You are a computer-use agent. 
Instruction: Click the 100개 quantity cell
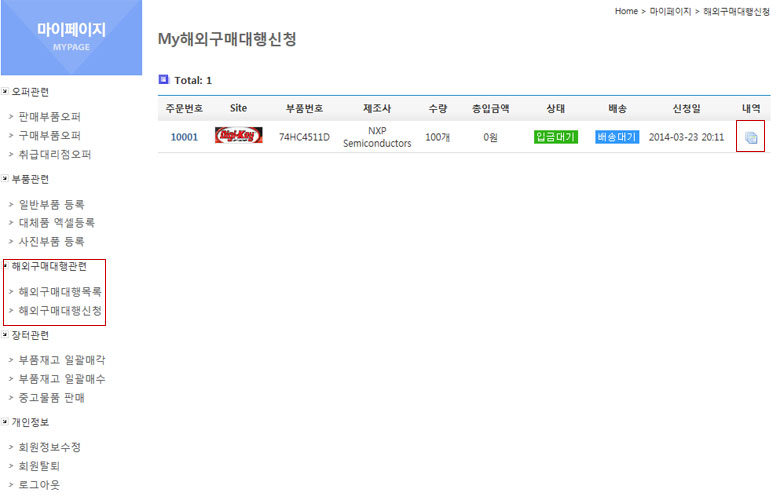pos(438,137)
